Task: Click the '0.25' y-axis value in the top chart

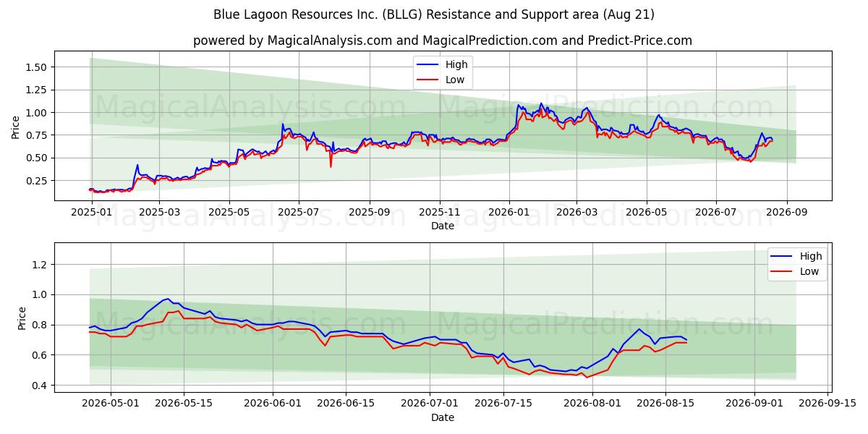Action: pos(36,181)
